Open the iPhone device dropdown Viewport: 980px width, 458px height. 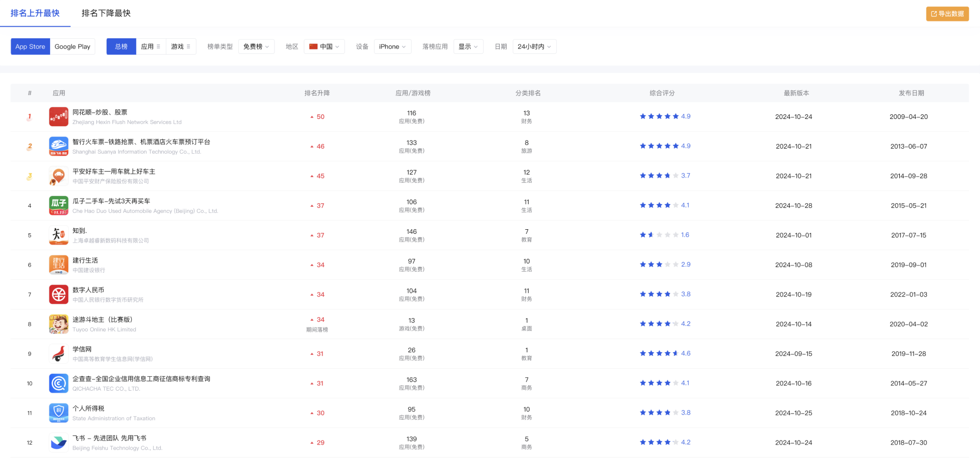point(393,46)
